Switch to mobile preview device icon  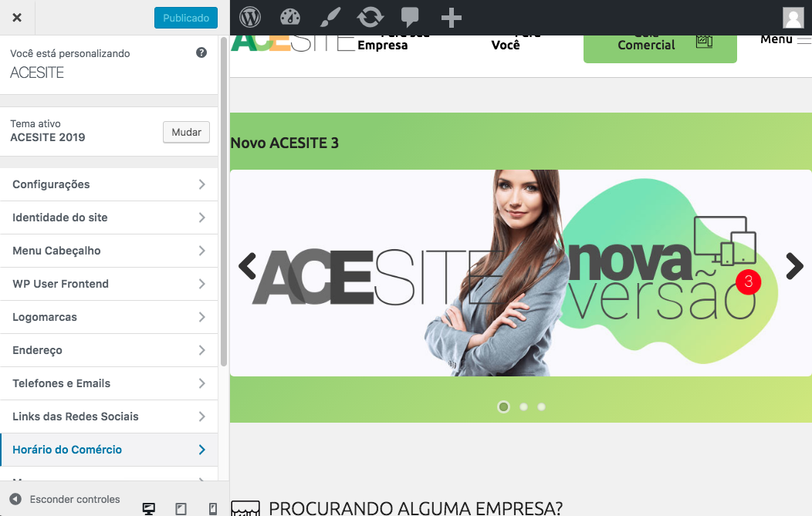(213, 509)
